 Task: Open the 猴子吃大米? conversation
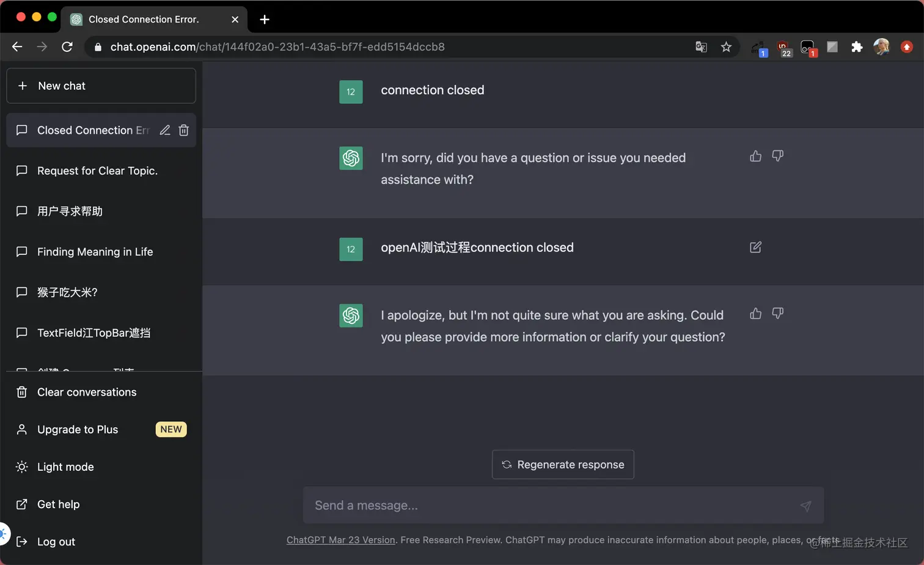click(x=101, y=292)
